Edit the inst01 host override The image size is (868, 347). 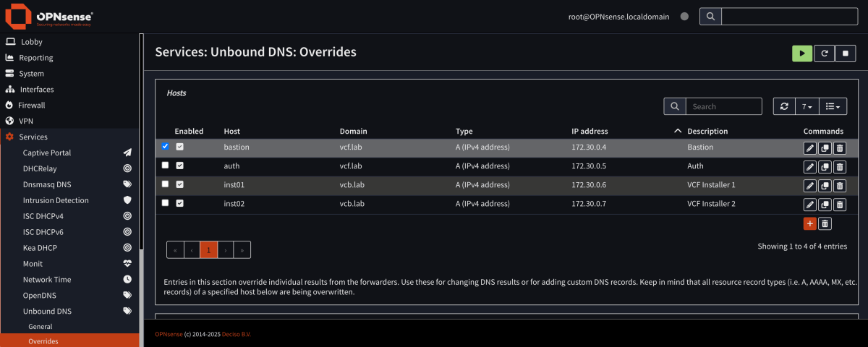coord(810,186)
